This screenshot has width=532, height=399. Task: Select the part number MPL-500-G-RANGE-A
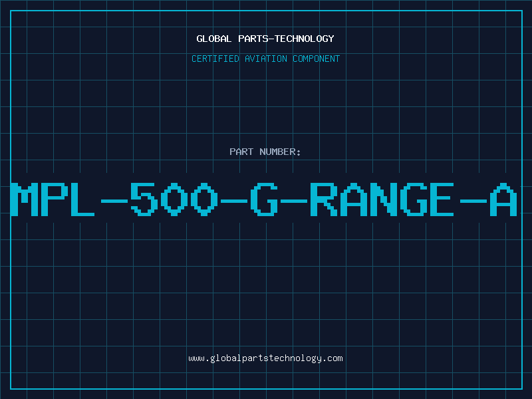pos(264,199)
